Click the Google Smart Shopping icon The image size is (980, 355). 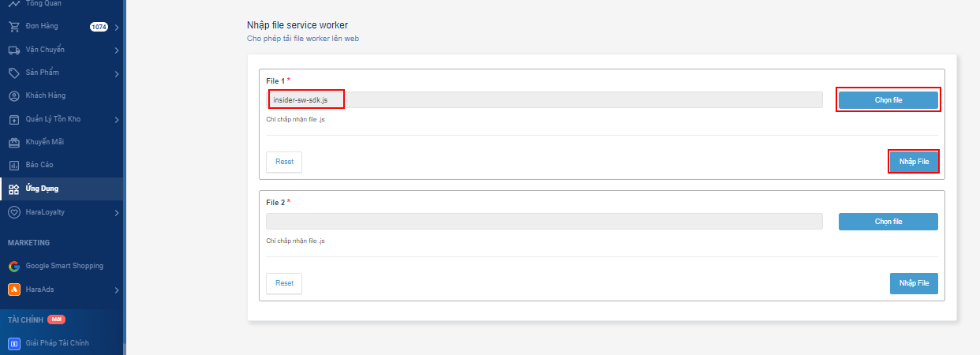click(13, 266)
